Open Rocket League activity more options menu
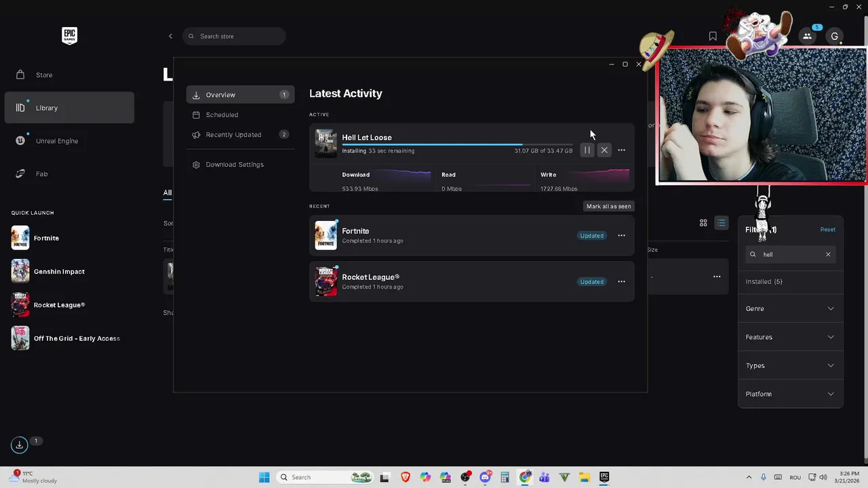 tap(621, 282)
